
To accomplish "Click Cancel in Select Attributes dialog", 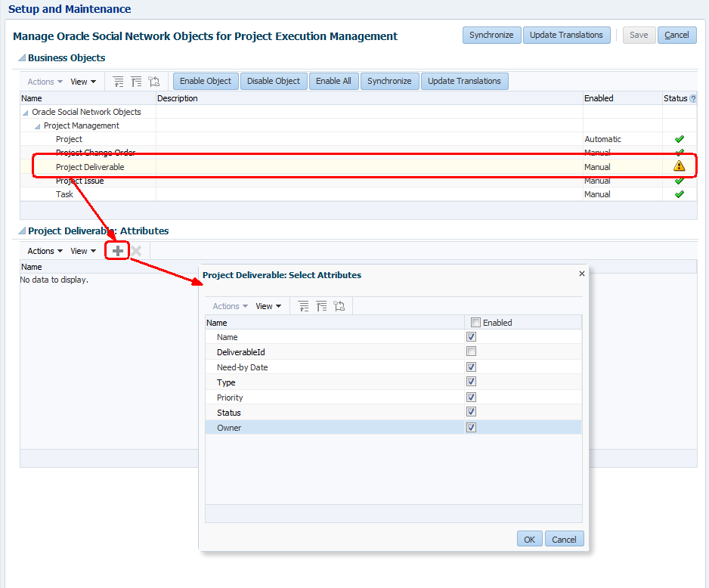I will 565,539.
